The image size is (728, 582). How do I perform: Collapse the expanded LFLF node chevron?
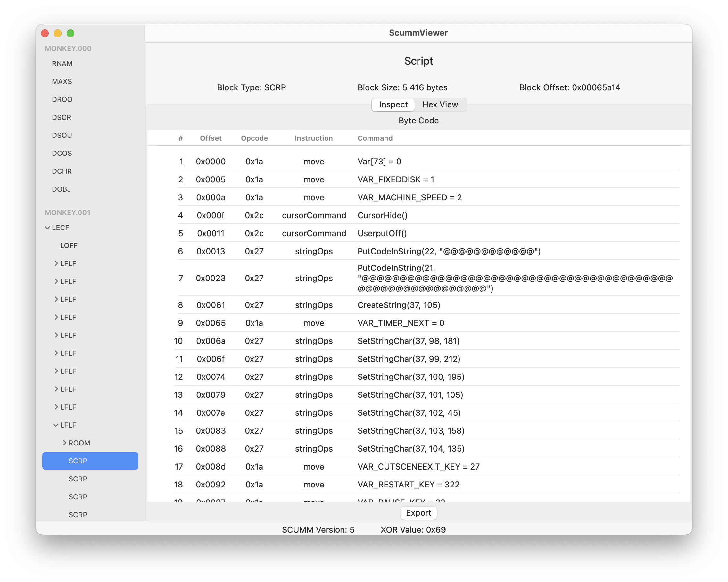(56, 425)
